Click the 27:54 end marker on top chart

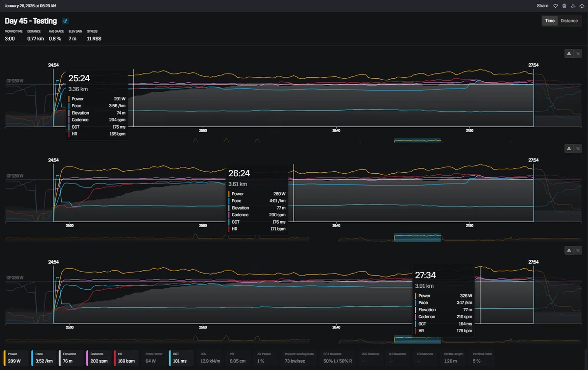coord(533,65)
